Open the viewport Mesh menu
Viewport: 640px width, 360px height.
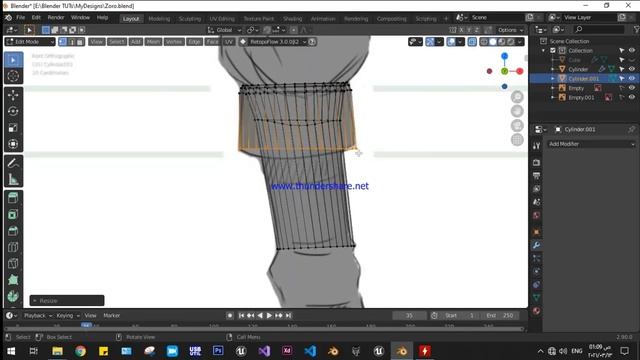click(153, 42)
